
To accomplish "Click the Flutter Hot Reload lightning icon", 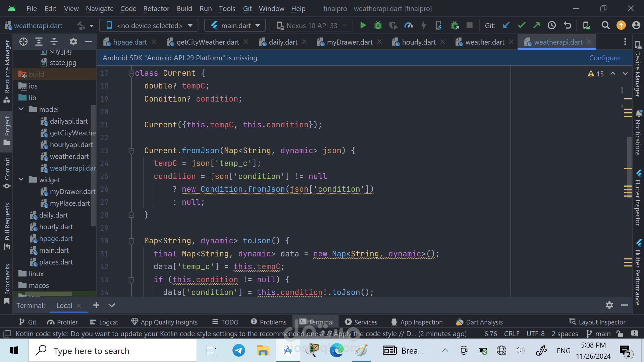I will coord(424,25).
